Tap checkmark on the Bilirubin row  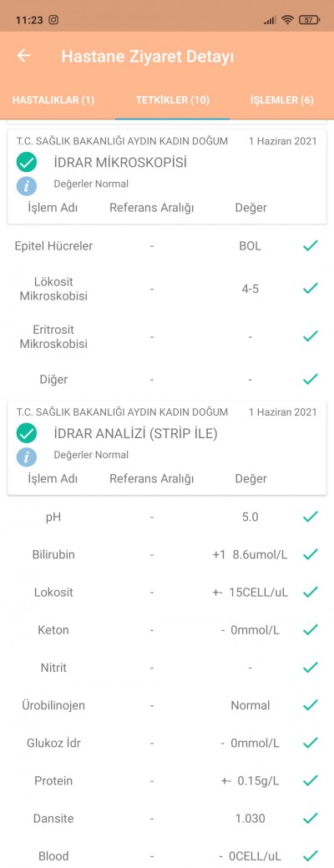click(x=311, y=554)
